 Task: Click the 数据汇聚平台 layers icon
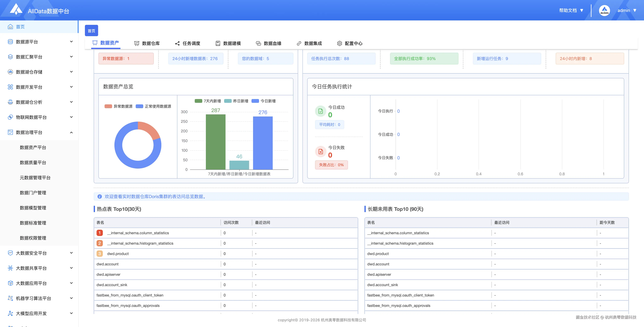[x=10, y=57]
